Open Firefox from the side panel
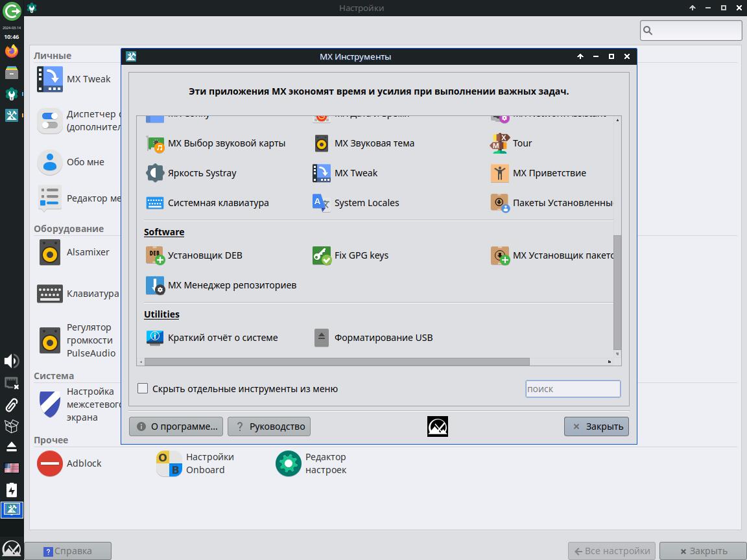The width and height of the screenshot is (747, 560). (x=12, y=51)
